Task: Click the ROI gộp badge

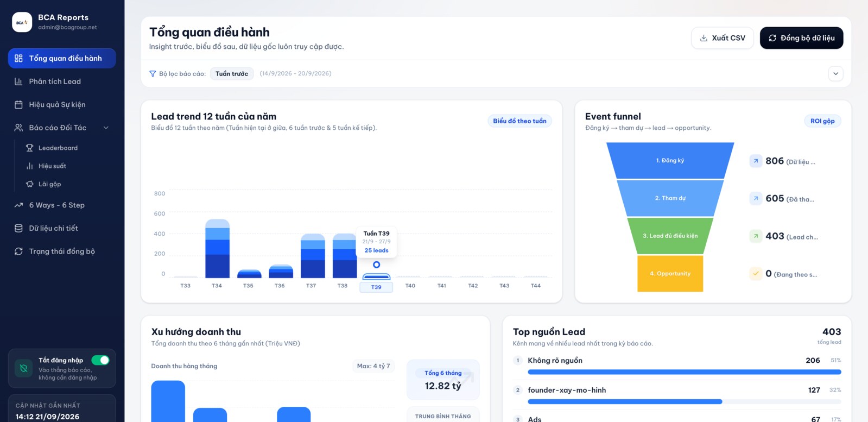Action: click(822, 121)
